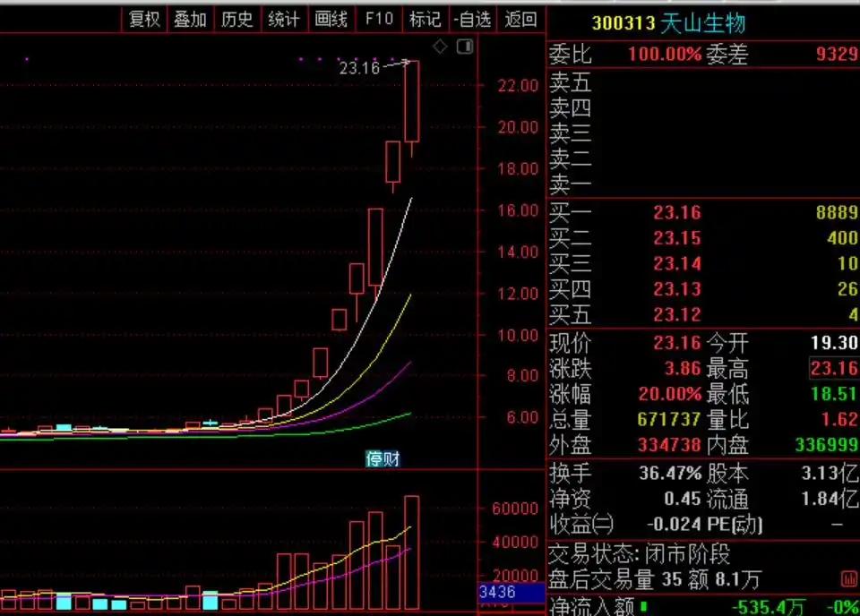The height and width of the screenshot is (616, 860).
Task: Click the 23.16 high price label on chart
Action: [x=359, y=68]
